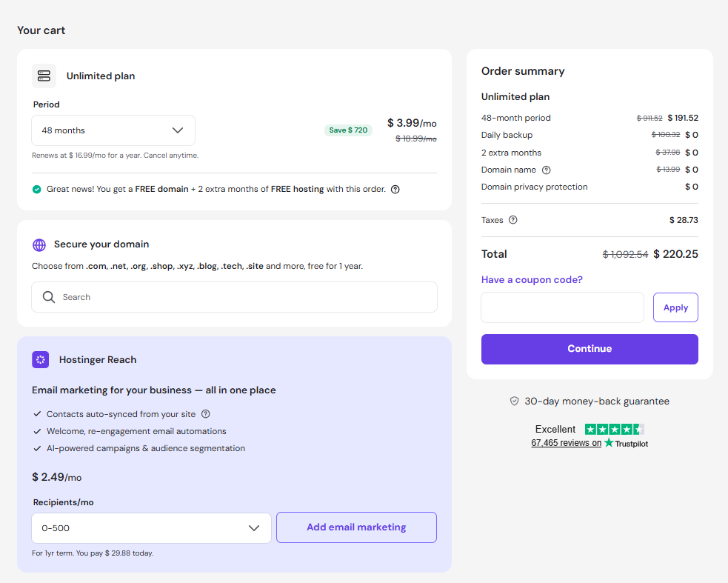Image resolution: width=728 pixels, height=583 pixels.
Task: Open 67,465 reviews on Trustpilot link
Action: (x=567, y=443)
